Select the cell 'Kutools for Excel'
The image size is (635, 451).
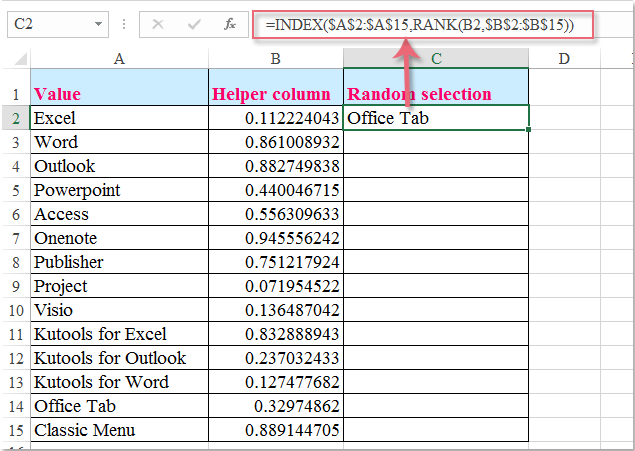point(119,334)
